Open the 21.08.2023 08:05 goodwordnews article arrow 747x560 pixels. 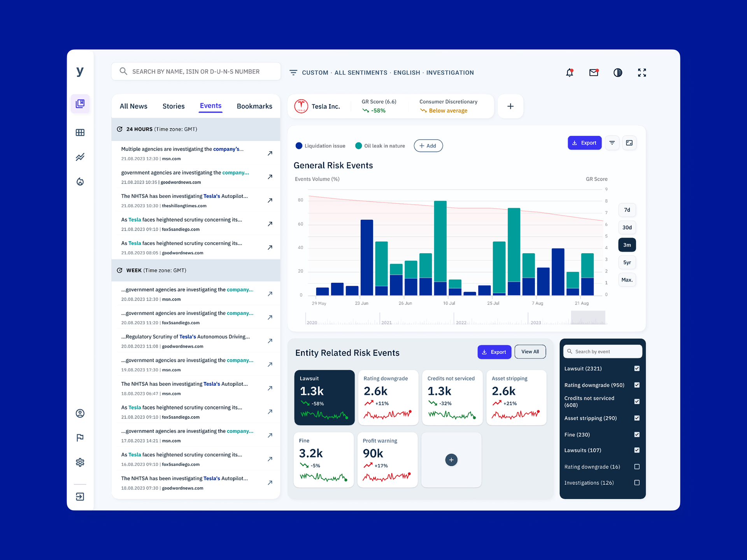click(x=270, y=248)
